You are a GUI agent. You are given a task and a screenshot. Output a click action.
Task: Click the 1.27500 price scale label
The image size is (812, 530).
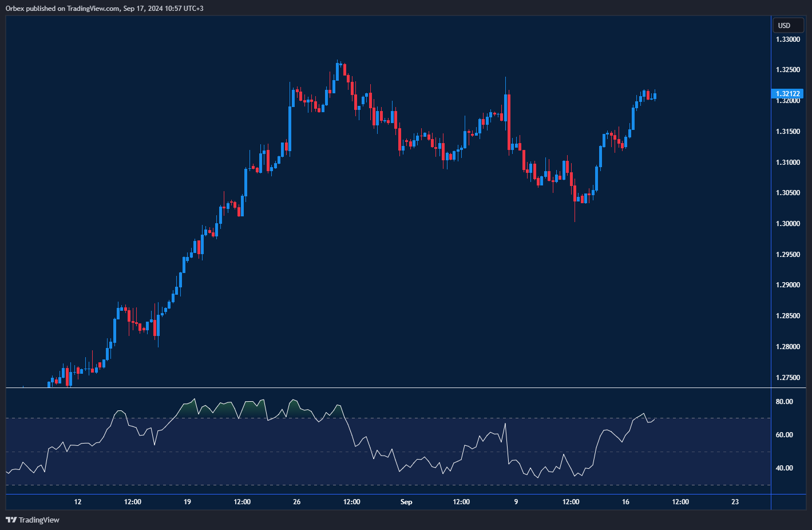[x=788, y=378]
